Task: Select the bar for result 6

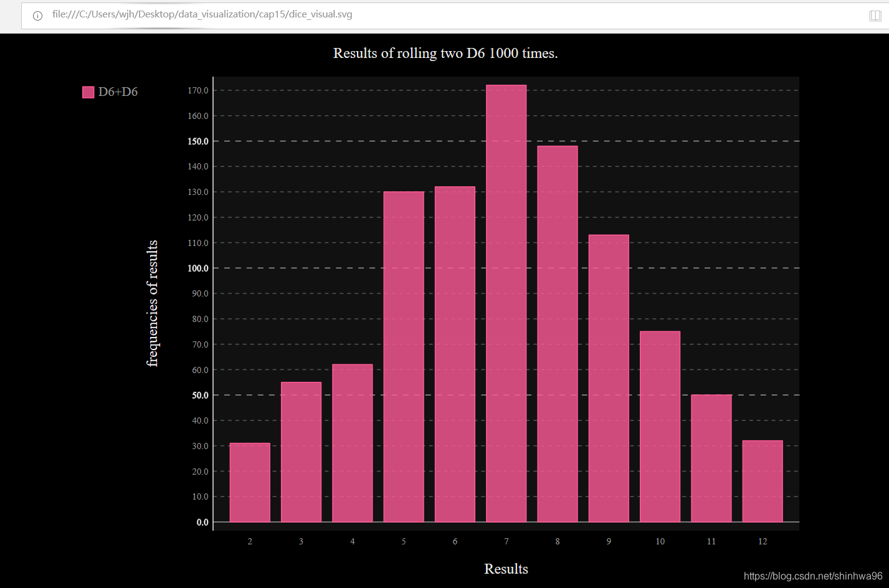Action: 455,354
